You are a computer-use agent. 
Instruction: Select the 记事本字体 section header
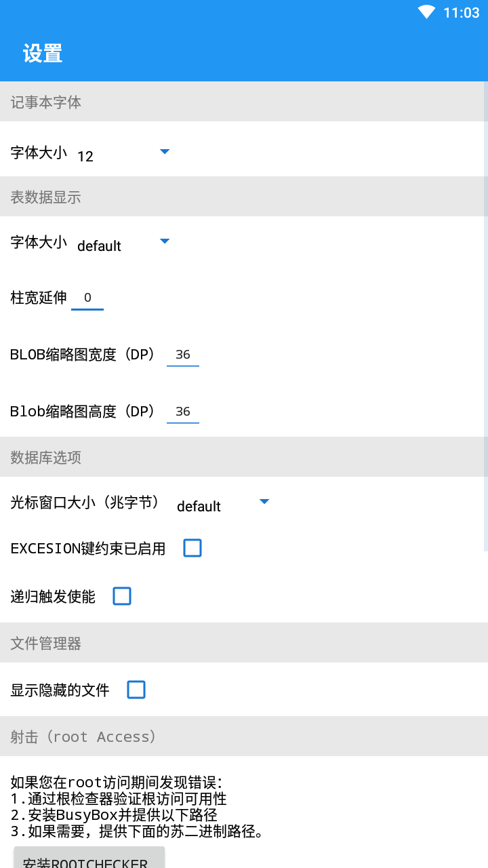(x=244, y=102)
